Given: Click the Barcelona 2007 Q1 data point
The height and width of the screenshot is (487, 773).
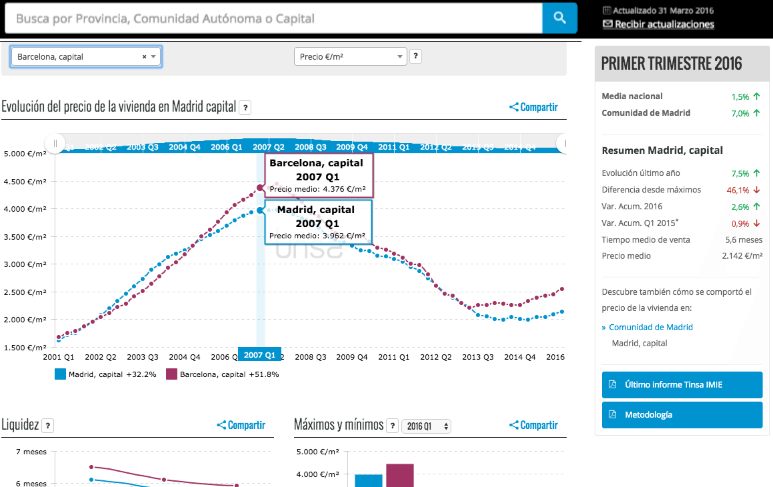Looking at the screenshot, I should pyautogui.click(x=260, y=188).
